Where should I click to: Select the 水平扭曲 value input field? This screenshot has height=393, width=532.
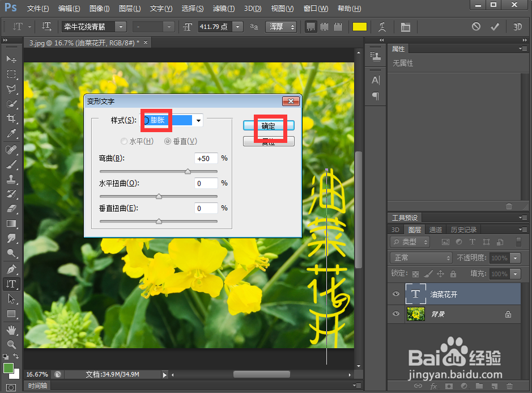click(206, 183)
